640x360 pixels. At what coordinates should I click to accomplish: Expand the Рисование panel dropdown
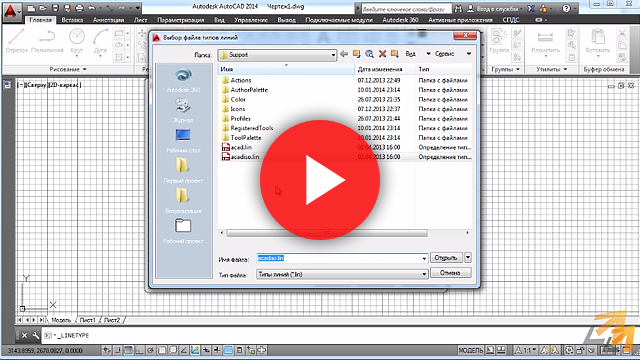point(68,69)
